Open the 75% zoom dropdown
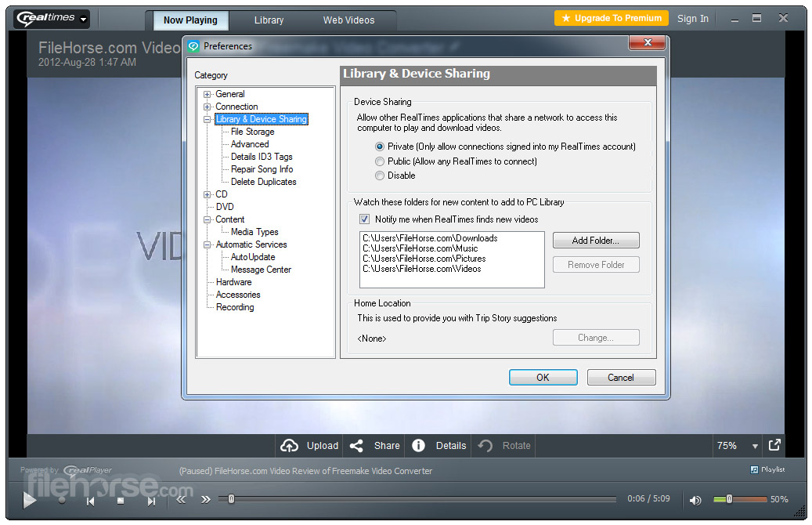812x525 pixels. [x=755, y=446]
